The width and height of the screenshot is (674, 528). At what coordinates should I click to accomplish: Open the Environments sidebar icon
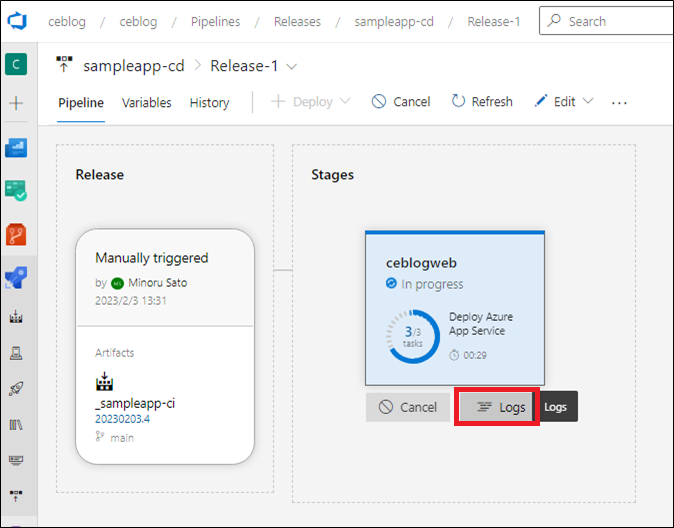16,353
